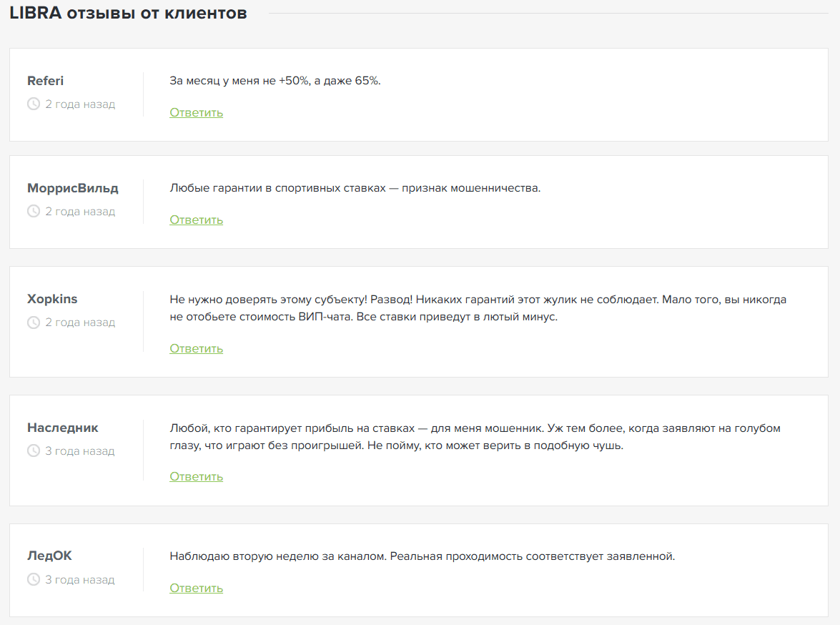
Task: Click the heading LIBRA отзывы от клиентов
Action: (128, 13)
